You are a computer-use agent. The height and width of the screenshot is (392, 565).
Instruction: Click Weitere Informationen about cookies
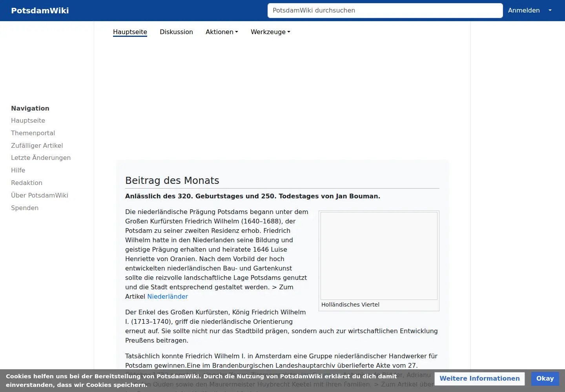(x=479, y=379)
